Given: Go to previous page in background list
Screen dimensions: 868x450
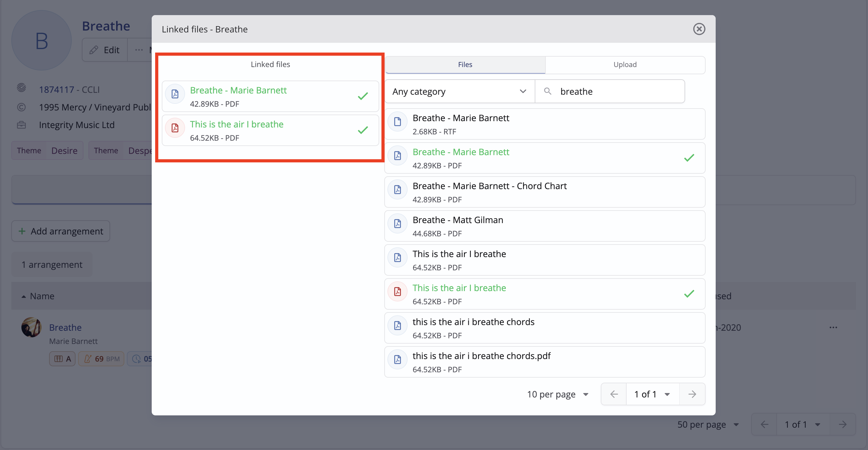Looking at the screenshot, I should (x=764, y=425).
